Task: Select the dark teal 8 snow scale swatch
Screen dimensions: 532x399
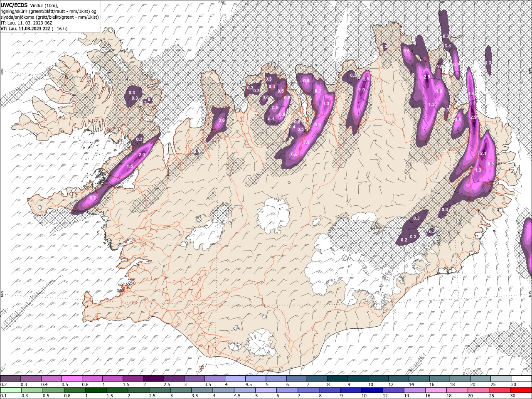Action: click(x=337, y=379)
